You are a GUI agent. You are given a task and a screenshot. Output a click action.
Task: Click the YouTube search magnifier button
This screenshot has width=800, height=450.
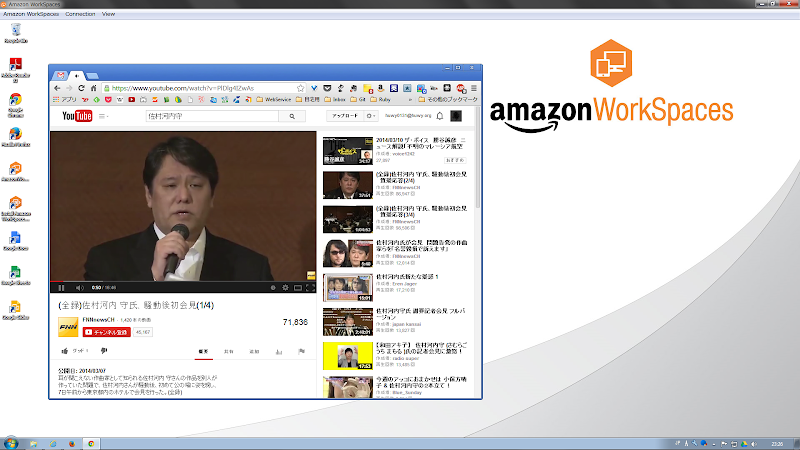pyautogui.click(x=292, y=116)
